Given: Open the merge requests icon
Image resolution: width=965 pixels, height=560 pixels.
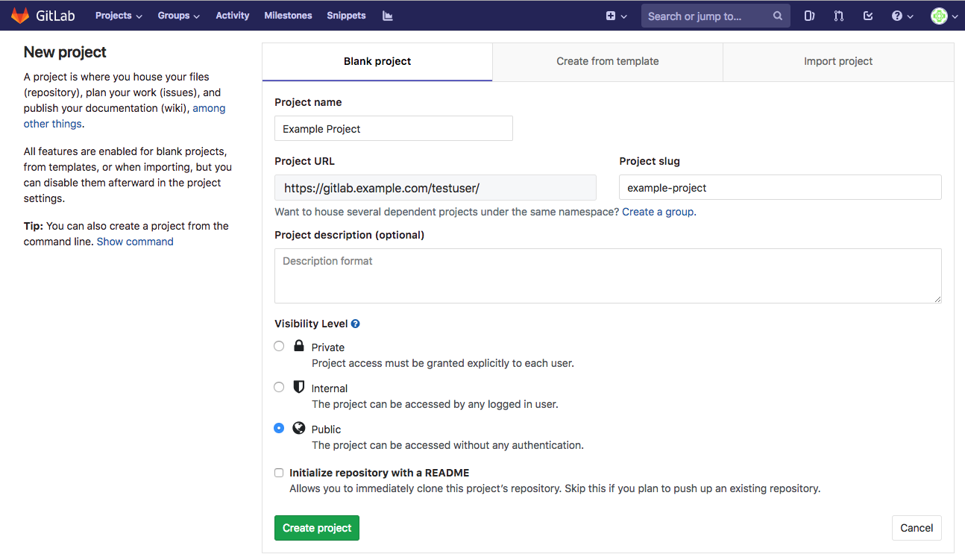Looking at the screenshot, I should click(x=838, y=15).
